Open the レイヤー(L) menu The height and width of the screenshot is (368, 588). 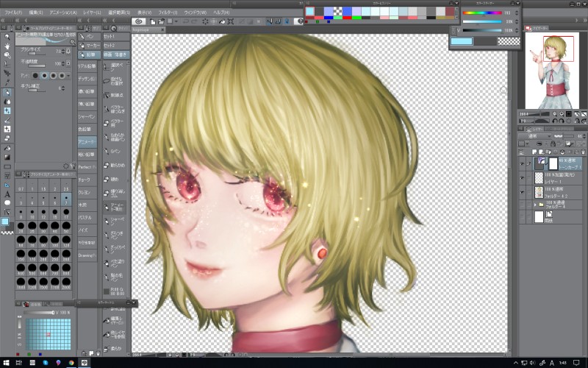click(x=92, y=13)
